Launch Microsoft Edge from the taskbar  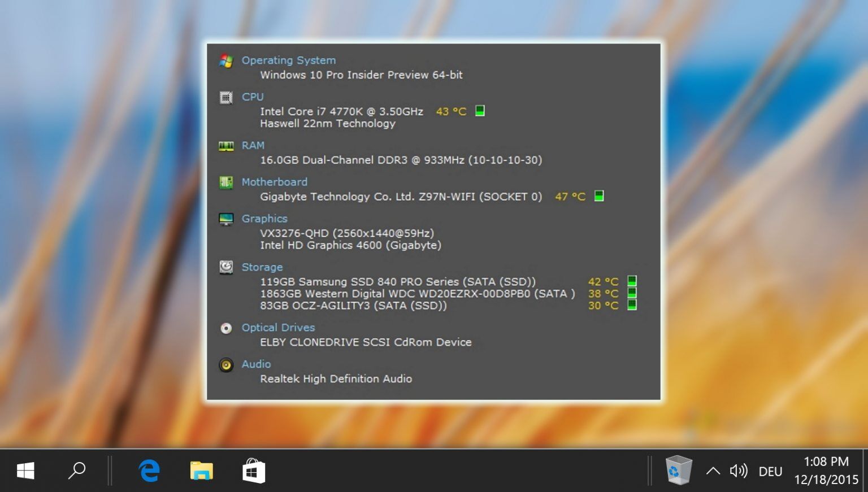click(149, 470)
